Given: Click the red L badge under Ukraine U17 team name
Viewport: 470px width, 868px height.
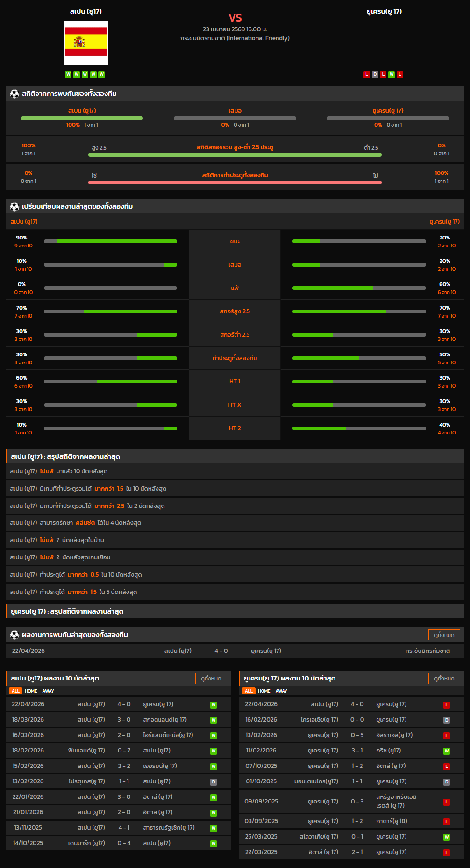Looking at the screenshot, I should [x=367, y=74].
